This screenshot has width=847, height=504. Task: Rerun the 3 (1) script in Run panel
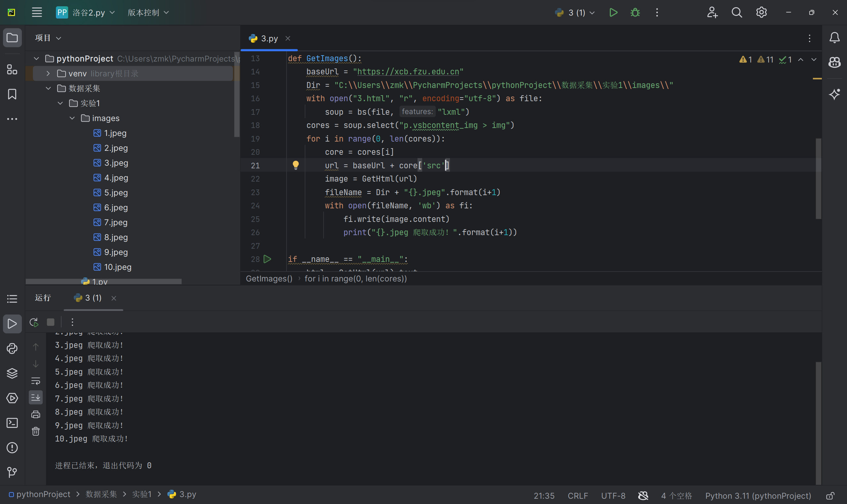34,322
